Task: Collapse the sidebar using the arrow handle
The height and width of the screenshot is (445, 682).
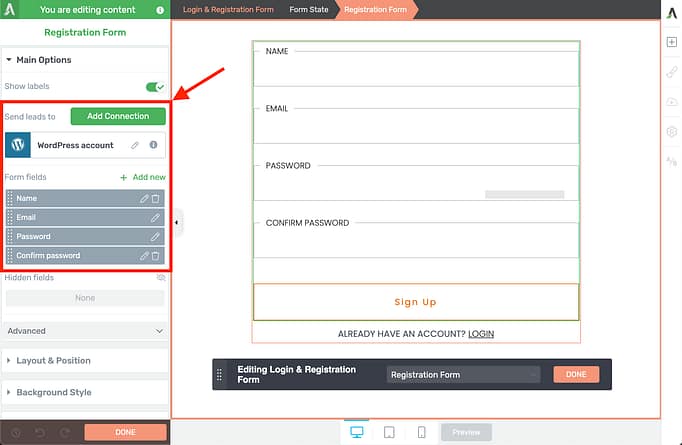Action: tap(177, 222)
